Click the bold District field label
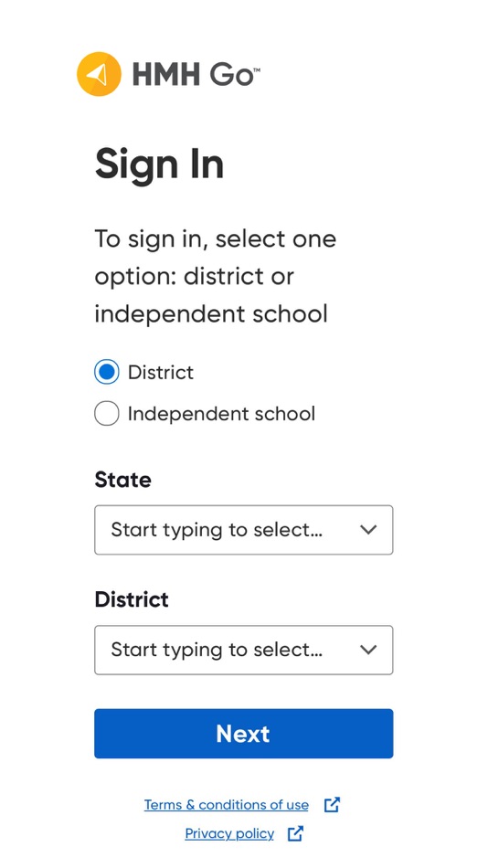 click(x=132, y=599)
